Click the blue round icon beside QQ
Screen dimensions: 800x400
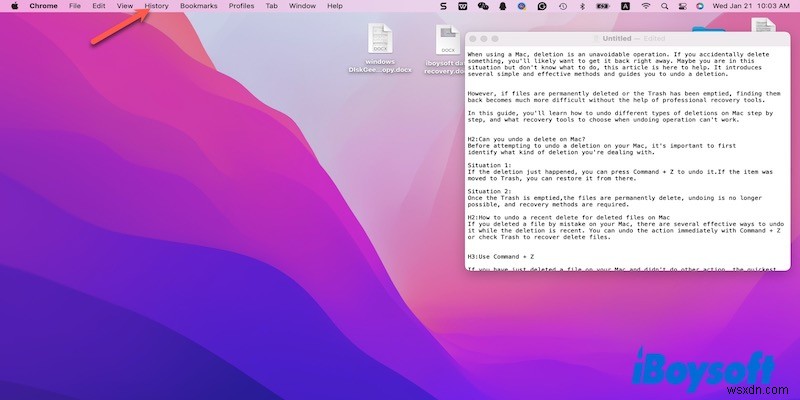522,6
